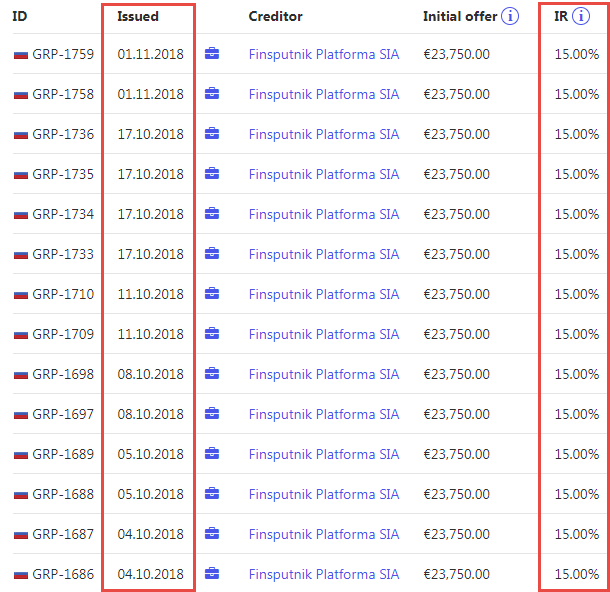Click 15.00% rate in GRP-1689 row
The image size is (610, 592).
tap(577, 454)
